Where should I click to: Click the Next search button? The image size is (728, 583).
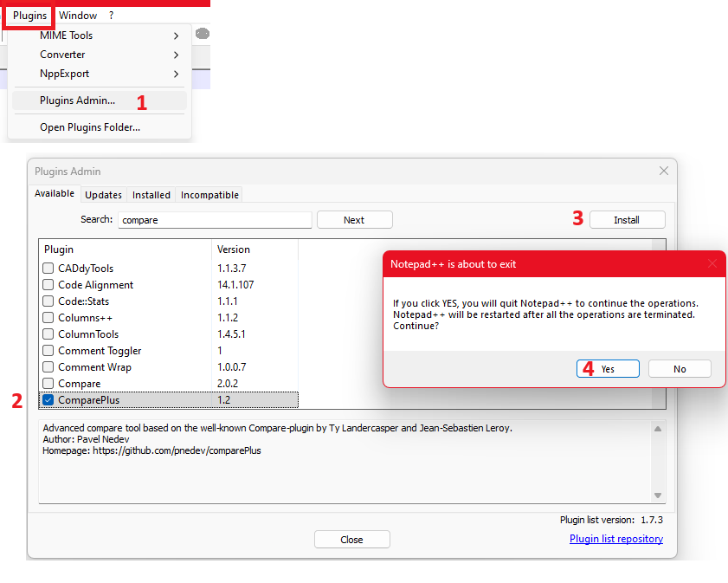click(x=355, y=220)
